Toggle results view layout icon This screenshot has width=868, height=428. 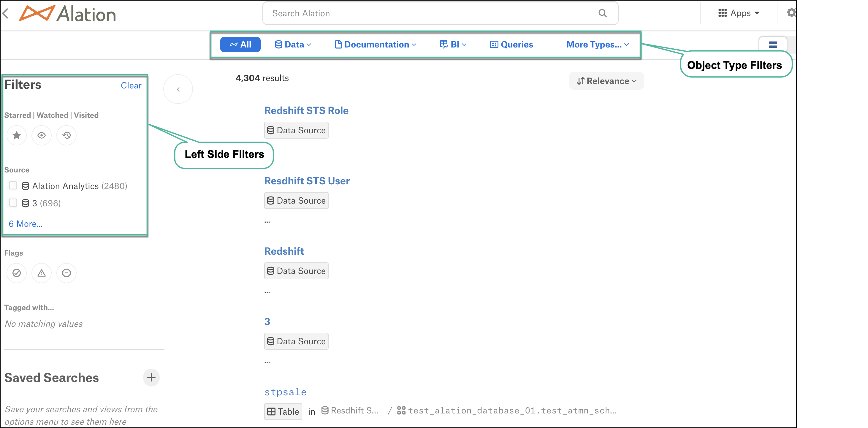pos(773,45)
